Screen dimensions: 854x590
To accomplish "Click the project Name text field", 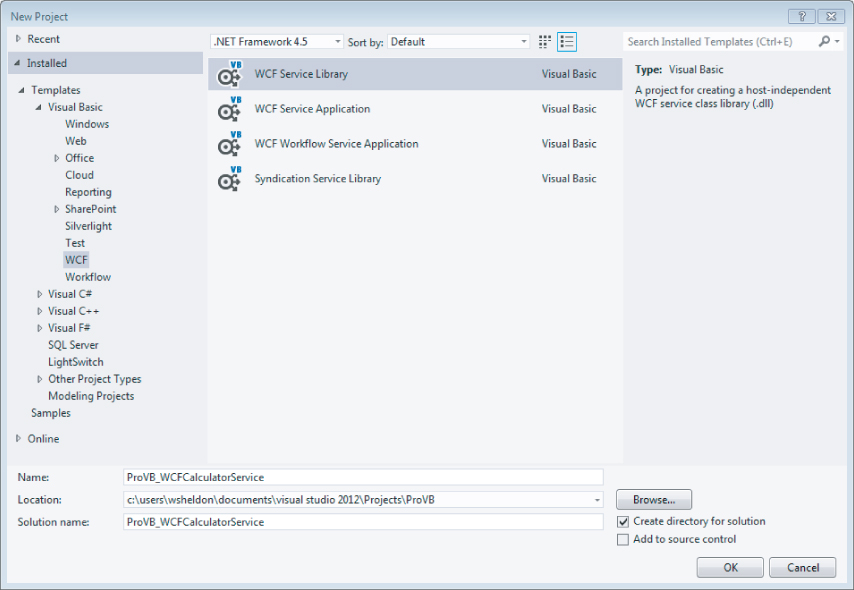I will 363,477.
